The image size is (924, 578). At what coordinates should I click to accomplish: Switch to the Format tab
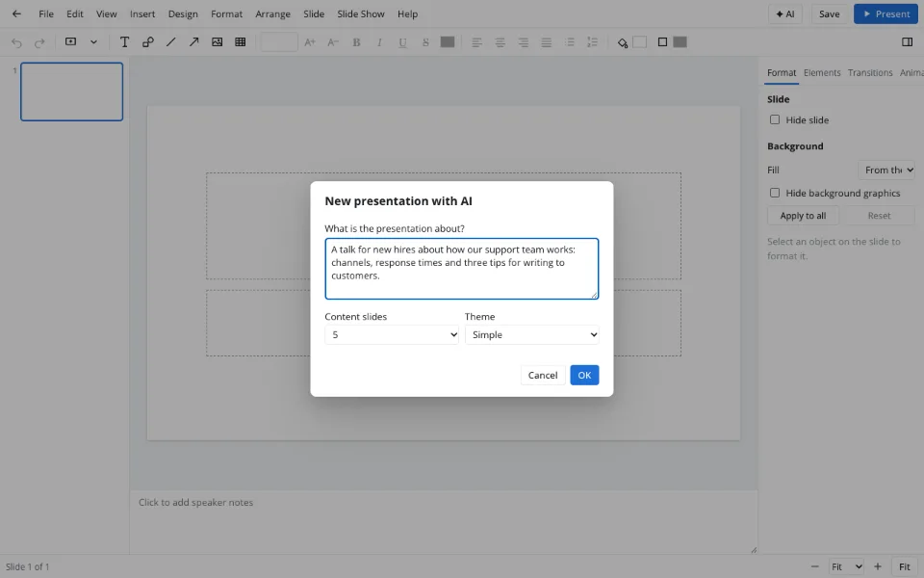click(782, 72)
